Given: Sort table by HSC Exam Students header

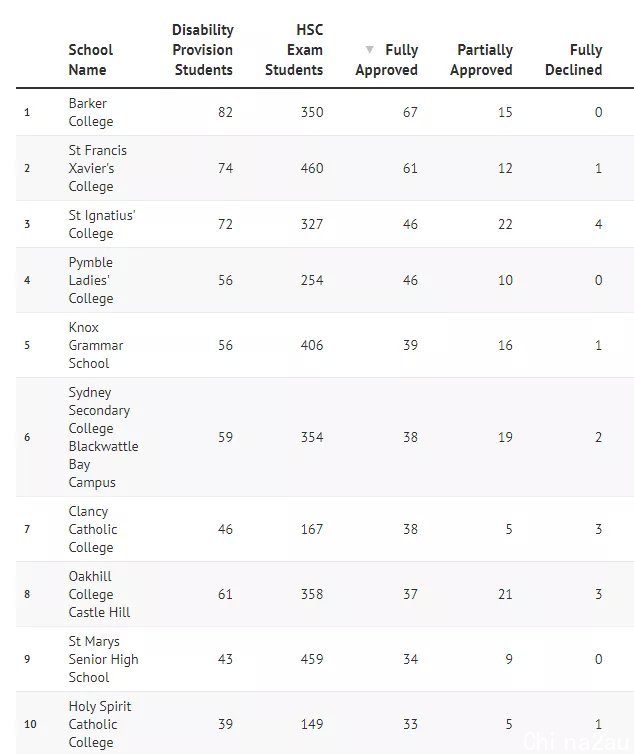Looking at the screenshot, I should pyautogui.click(x=294, y=50).
